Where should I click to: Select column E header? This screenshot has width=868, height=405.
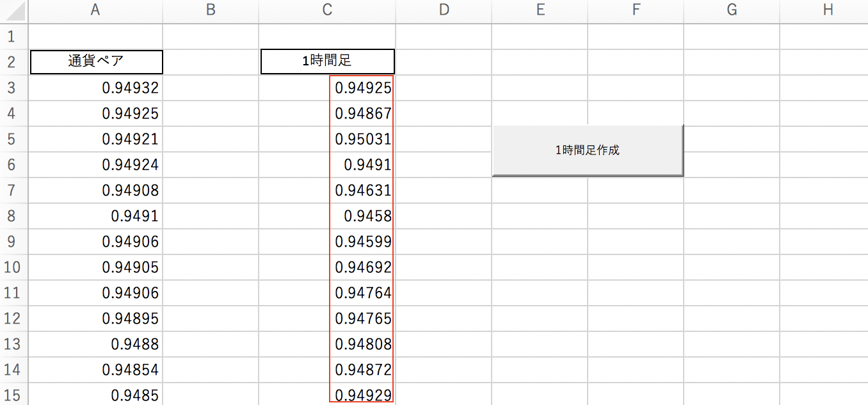(x=540, y=10)
